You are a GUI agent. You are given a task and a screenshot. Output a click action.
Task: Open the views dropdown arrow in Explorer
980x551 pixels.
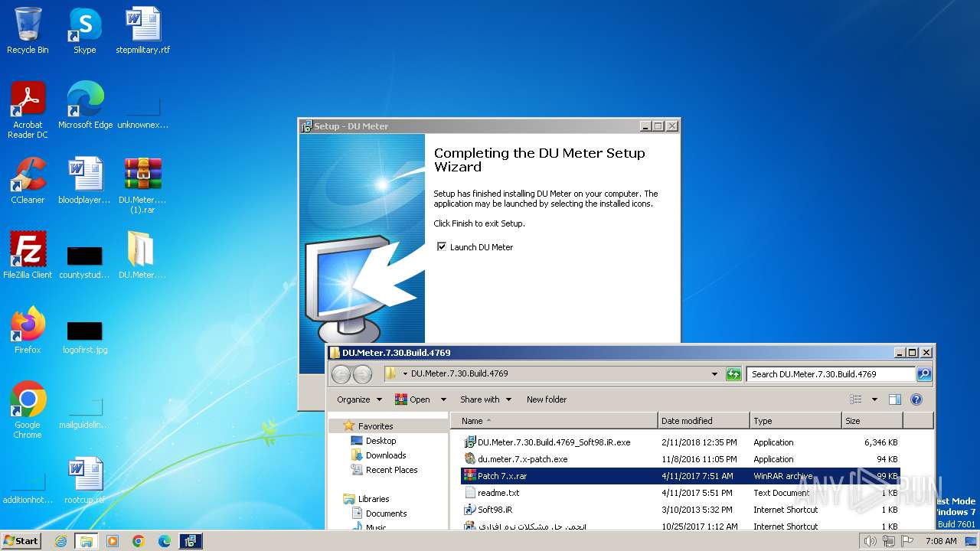point(874,399)
